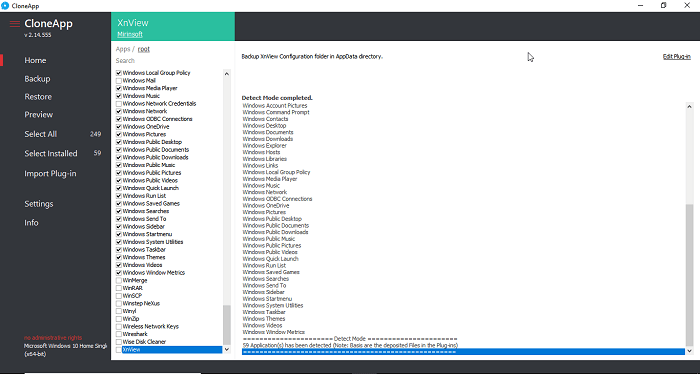Click log panel scroll-up arrow
Viewport: 700px width, 374px height.
pos(689,106)
